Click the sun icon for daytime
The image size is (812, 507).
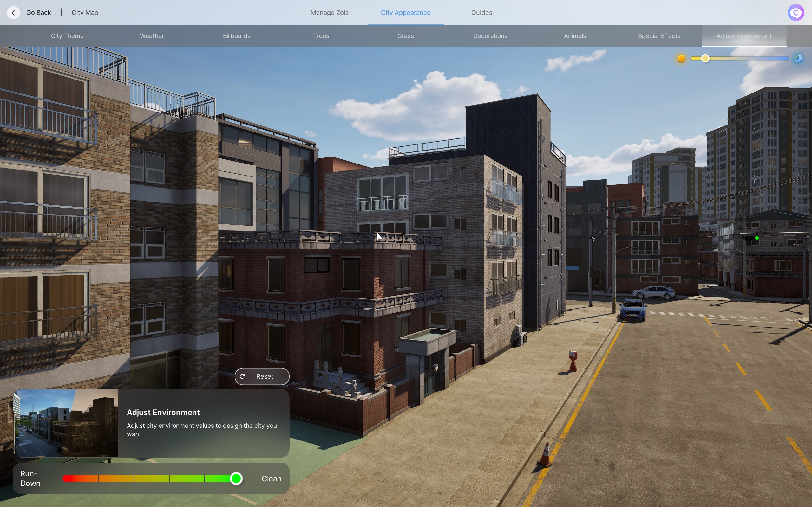point(681,59)
